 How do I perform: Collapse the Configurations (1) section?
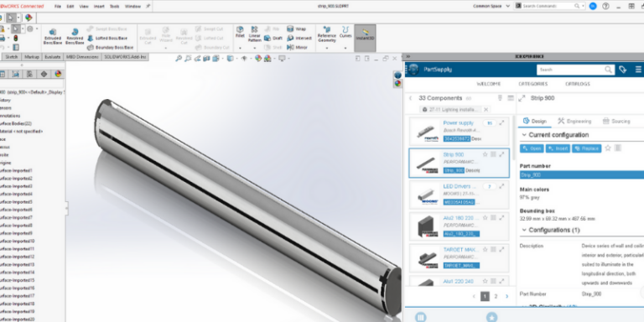point(523,230)
